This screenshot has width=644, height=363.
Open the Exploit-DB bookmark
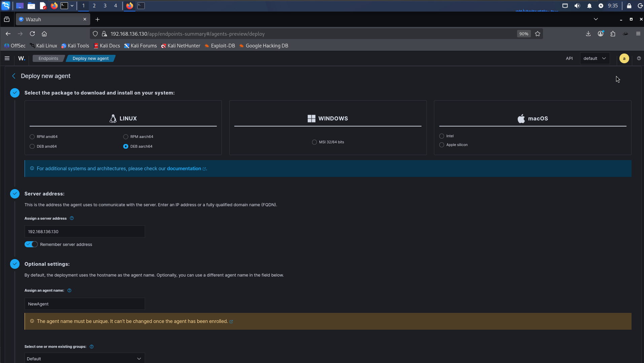220,46
